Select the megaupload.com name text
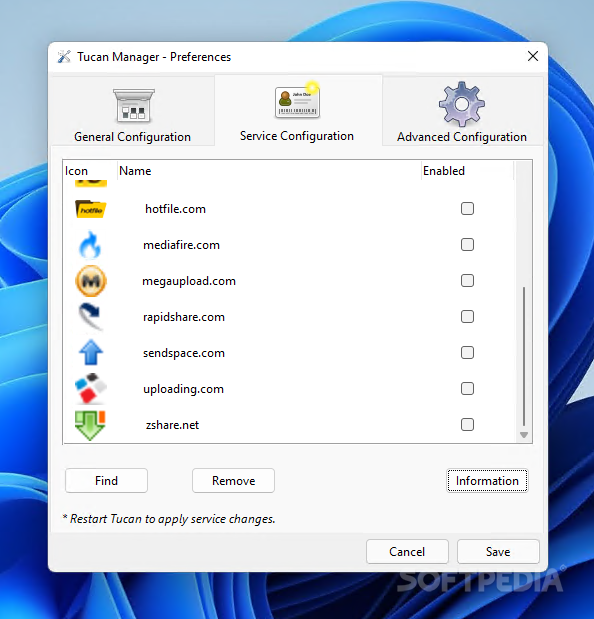 (x=189, y=281)
